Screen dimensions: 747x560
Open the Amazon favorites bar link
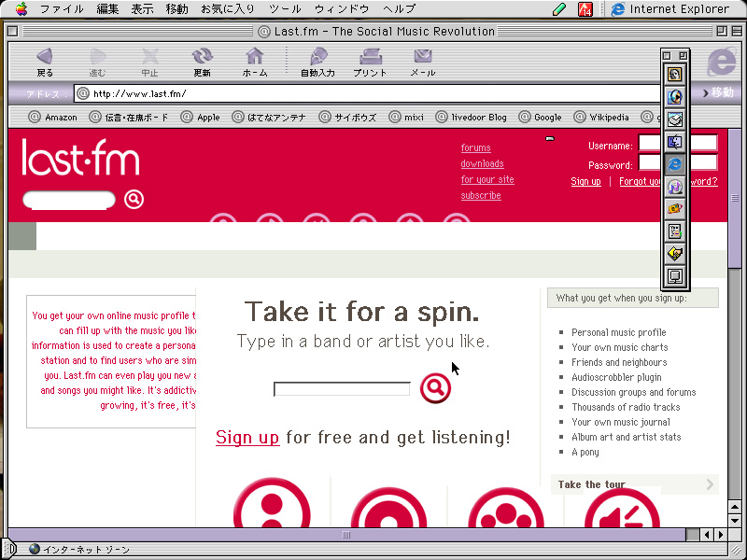[53, 118]
